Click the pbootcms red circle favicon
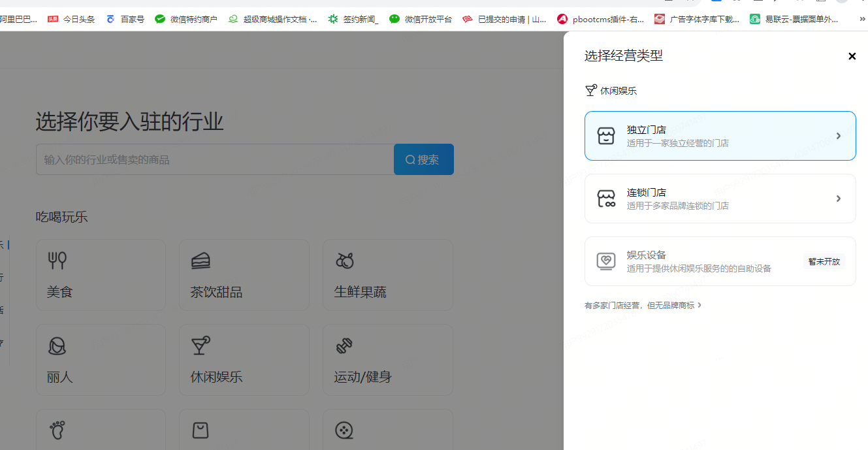The height and width of the screenshot is (450, 868). (562, 19)
